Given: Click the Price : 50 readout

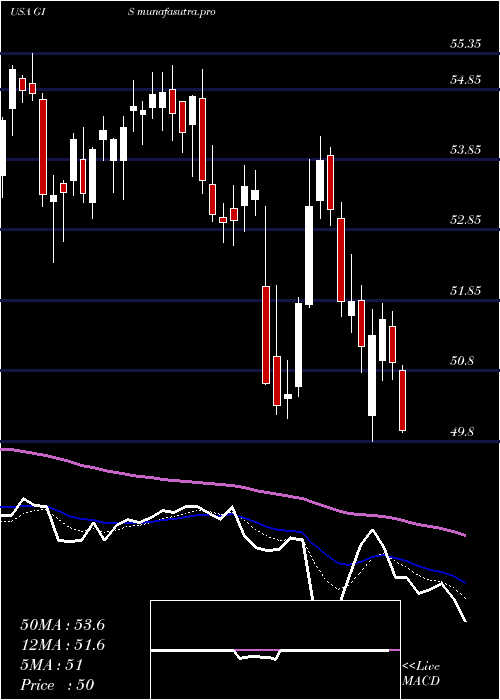Looking at the screenshot, I should tap(57, 685).
